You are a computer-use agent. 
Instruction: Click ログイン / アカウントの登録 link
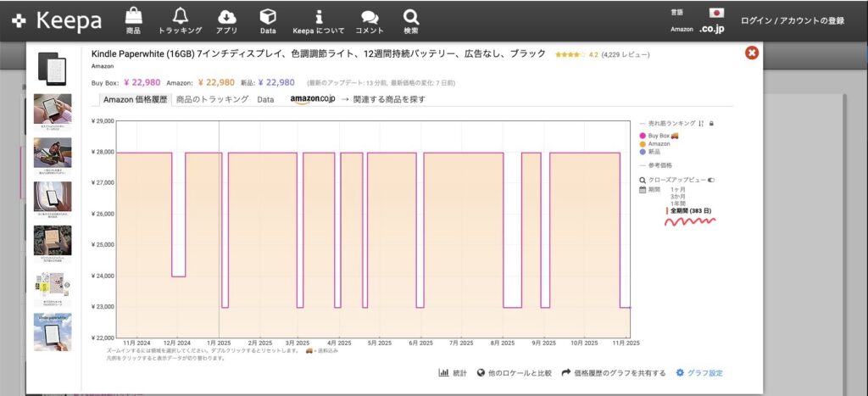tap(792, 20)
